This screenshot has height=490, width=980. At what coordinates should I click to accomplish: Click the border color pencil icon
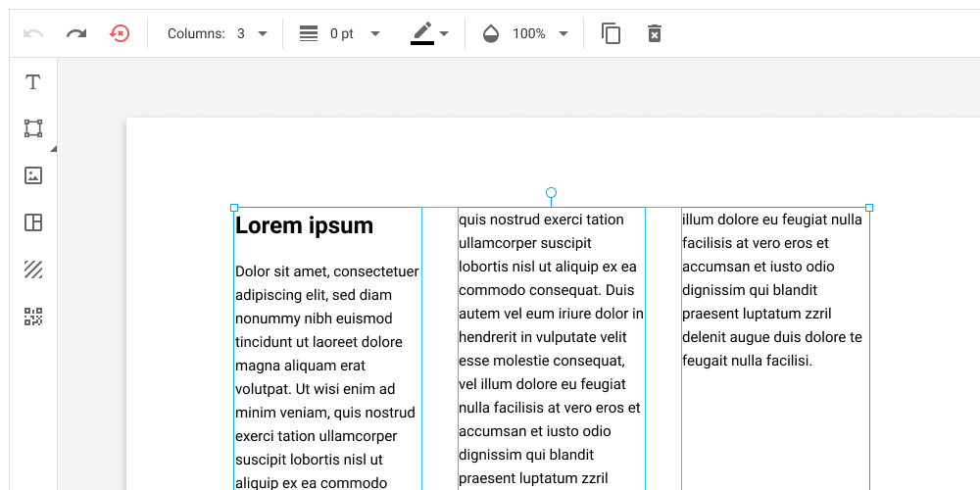[422, 33]
